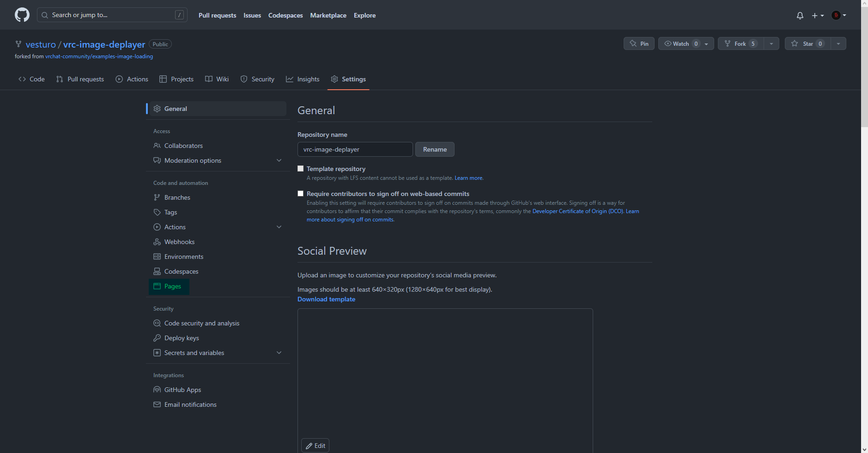Select General in settings sidebar
Screen dimensions: 868x453
(x=218, y=109)
